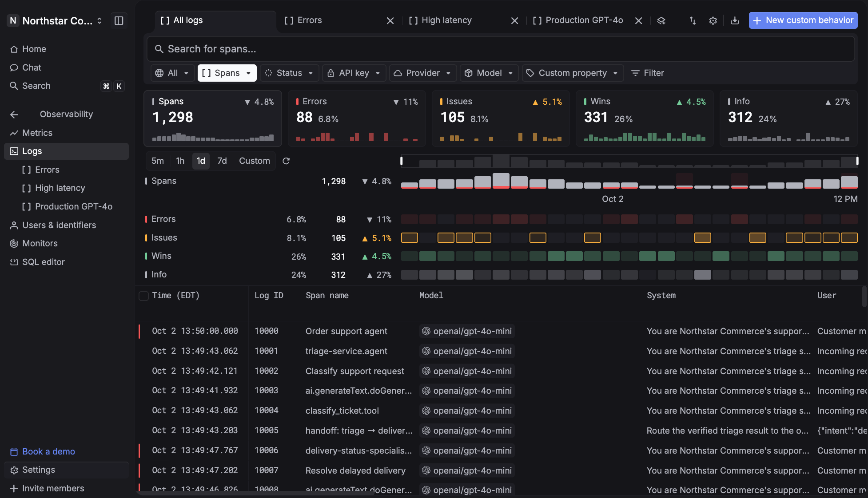Open the Filter option
The height and width of the screenshot is (498, 868).
pos(648,73)
